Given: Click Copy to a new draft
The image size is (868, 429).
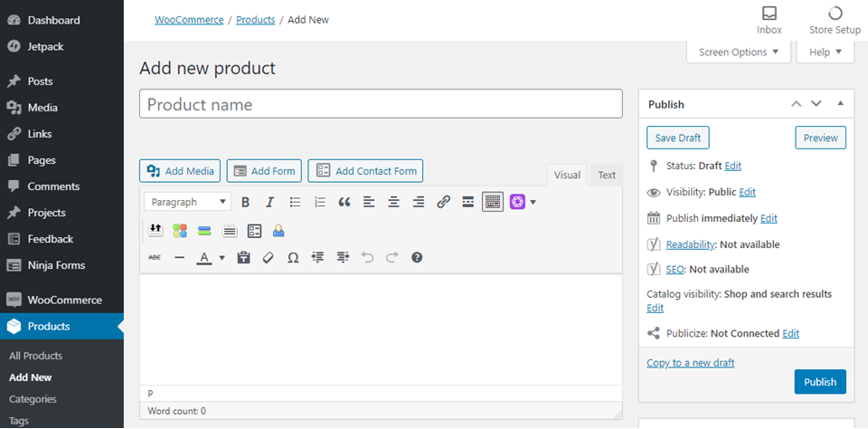Looking at the screenshot, I should [690, 363].
